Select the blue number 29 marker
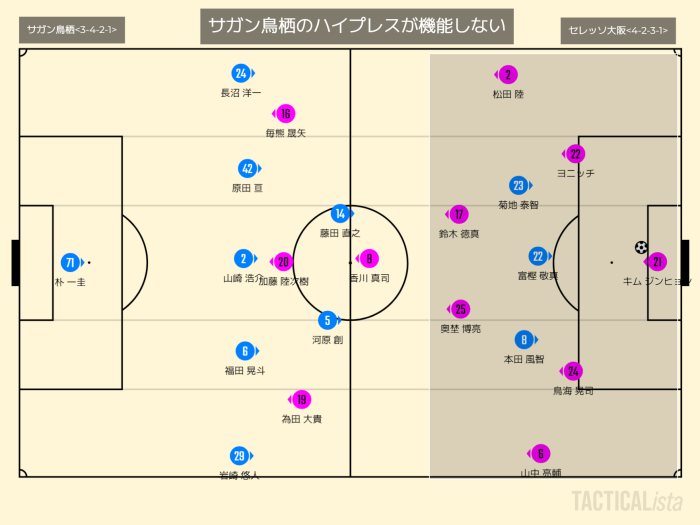The height and width of the screenshot is (525, 700). pyautogui.click(x=239, y=455)
